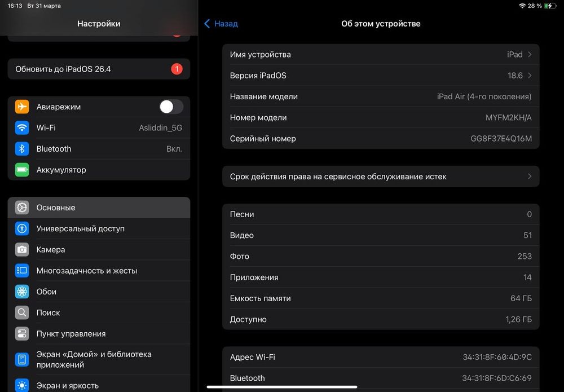Tap the Wi-Fi status bar indicator
The height and width of the screenshot is (392, 564).
(522, 6)
